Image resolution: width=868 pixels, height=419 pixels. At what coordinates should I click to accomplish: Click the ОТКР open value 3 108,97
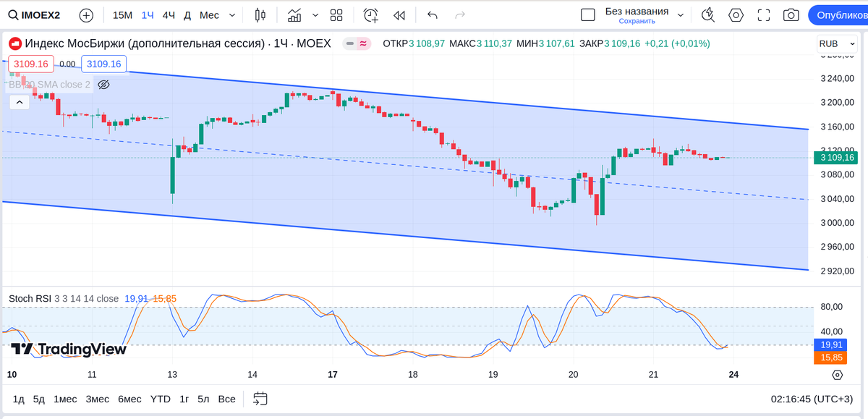click(426, 43)
